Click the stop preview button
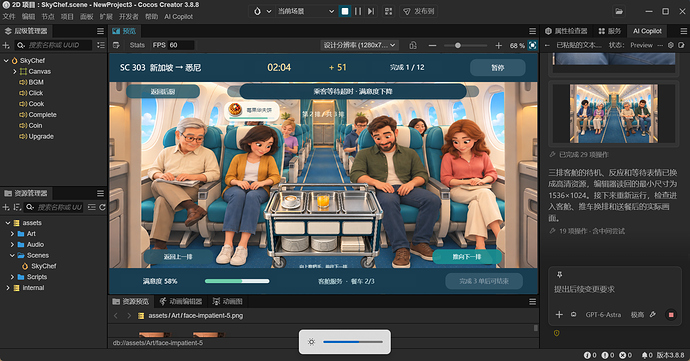Viewport: 690px width, 361px height. pyautogui.click(x=345, y=11)
